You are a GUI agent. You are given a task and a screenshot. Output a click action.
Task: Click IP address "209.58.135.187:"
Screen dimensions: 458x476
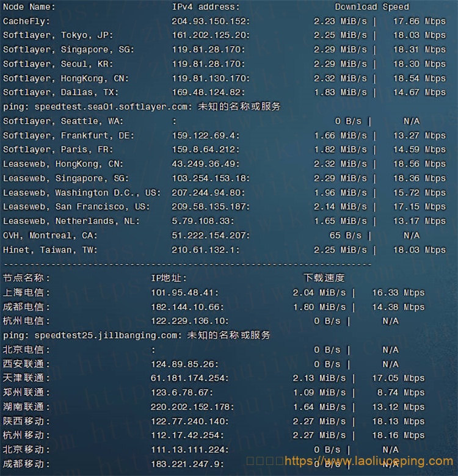211,207
